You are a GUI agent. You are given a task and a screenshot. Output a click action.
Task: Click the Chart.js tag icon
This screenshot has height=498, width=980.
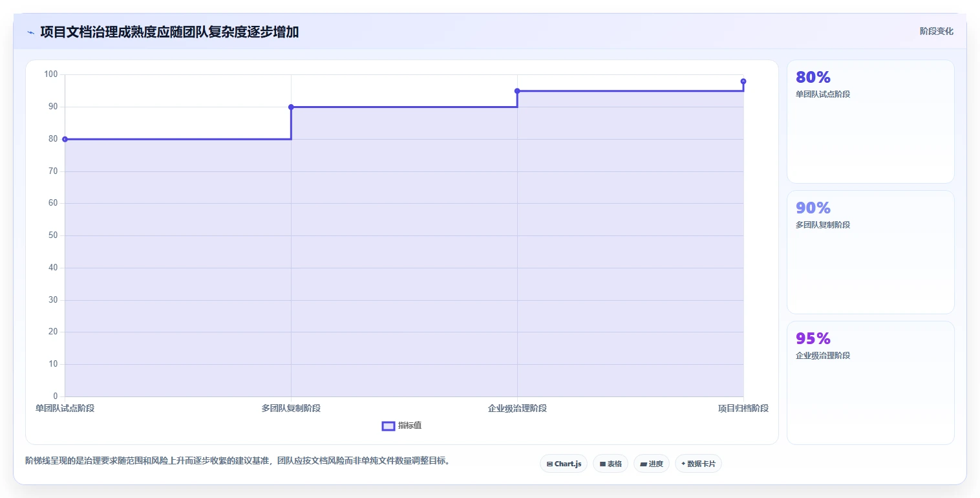[x=549, y=464]
